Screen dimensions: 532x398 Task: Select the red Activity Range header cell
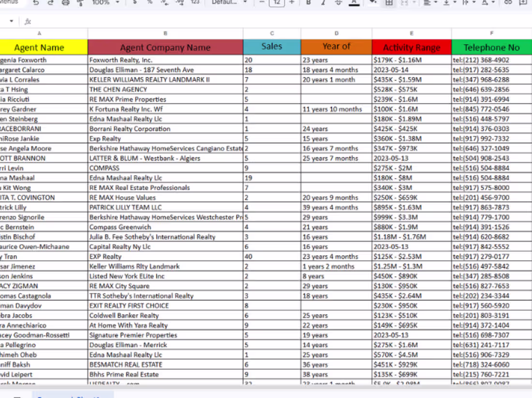(x=412, y=47)
